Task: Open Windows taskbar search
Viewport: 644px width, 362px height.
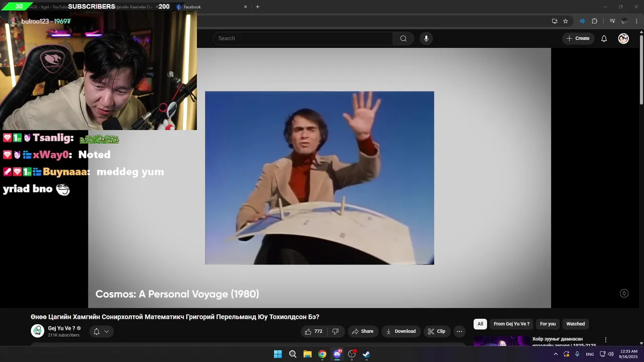Action: tap(292, 354)
